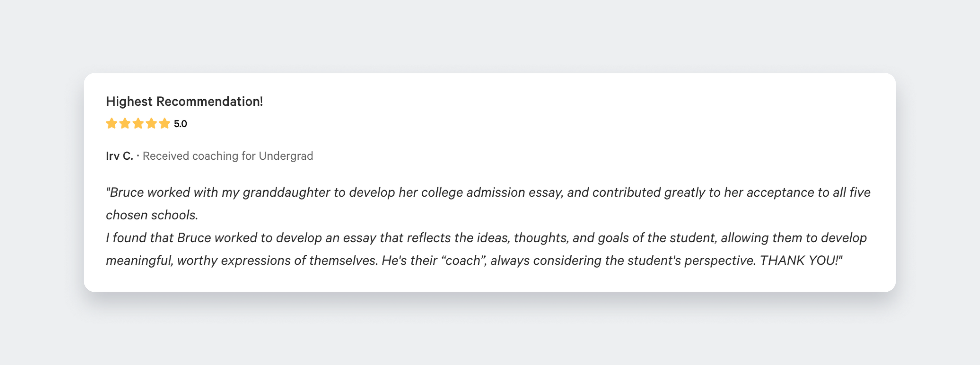
Task: Click the "THANK YOU!" closing text
Action: pyautogui.click(x=800, y=261)
